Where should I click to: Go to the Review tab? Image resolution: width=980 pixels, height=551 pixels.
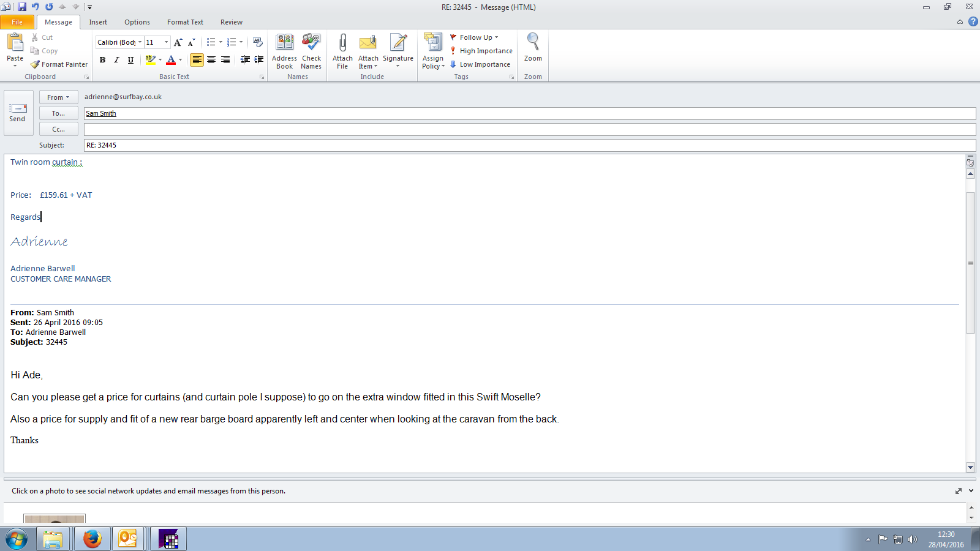tap(232, 22)
